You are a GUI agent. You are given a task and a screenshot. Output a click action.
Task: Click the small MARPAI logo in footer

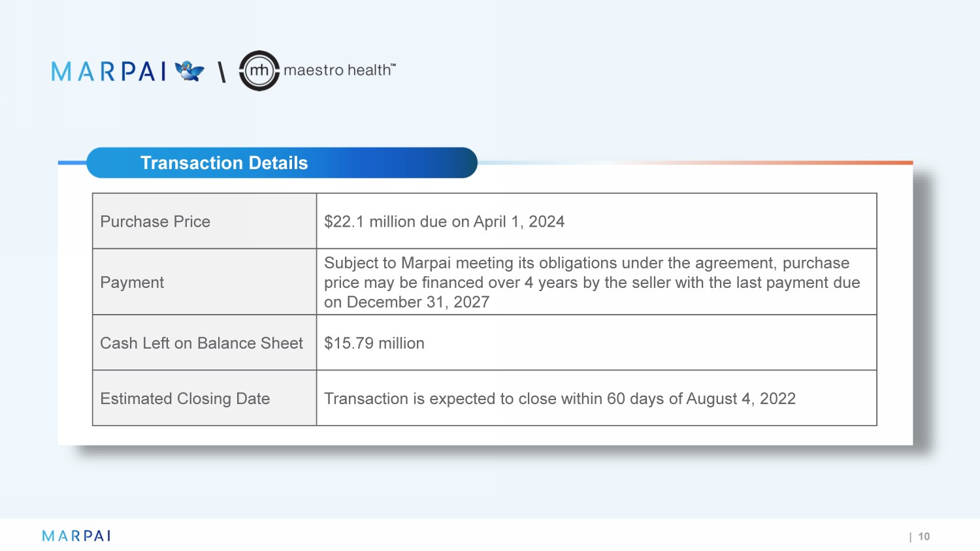(x=76, y=536)
